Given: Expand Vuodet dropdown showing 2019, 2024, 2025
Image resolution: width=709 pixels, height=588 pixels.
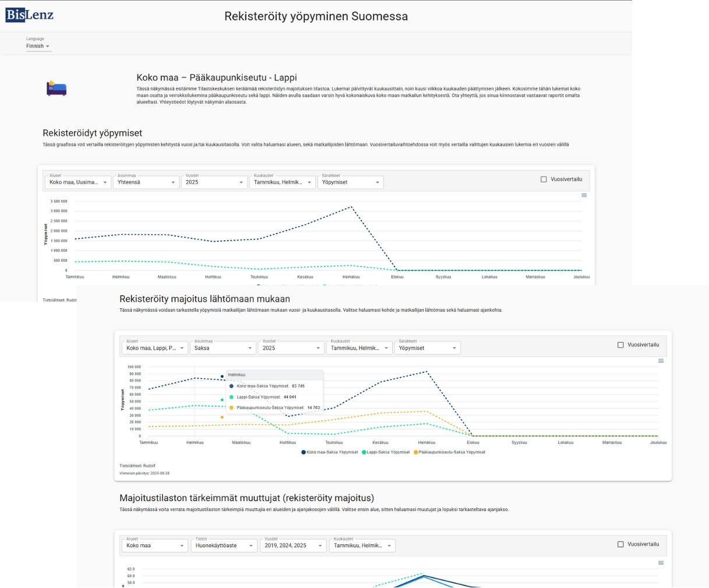Looking at the screenshot, I should (292, 545).
